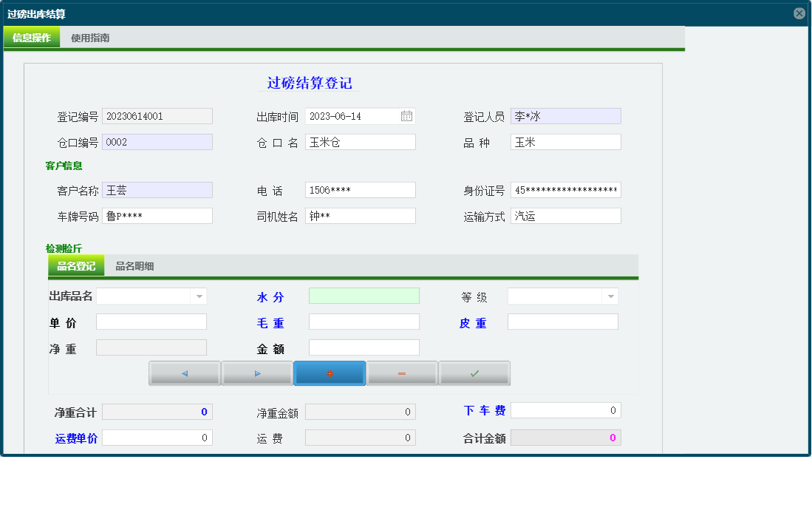Click the 司机姓名 field showing 钟**

(x=360, y=215)
